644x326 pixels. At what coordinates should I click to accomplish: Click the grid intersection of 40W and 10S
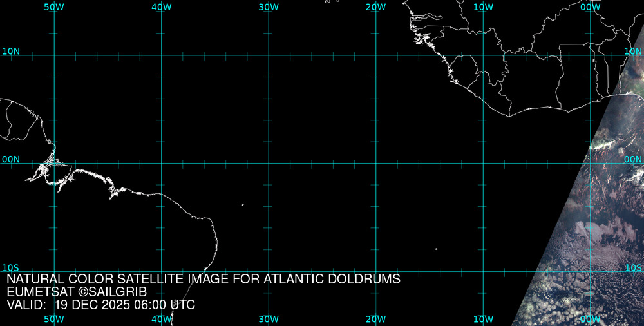pos(162,271)
